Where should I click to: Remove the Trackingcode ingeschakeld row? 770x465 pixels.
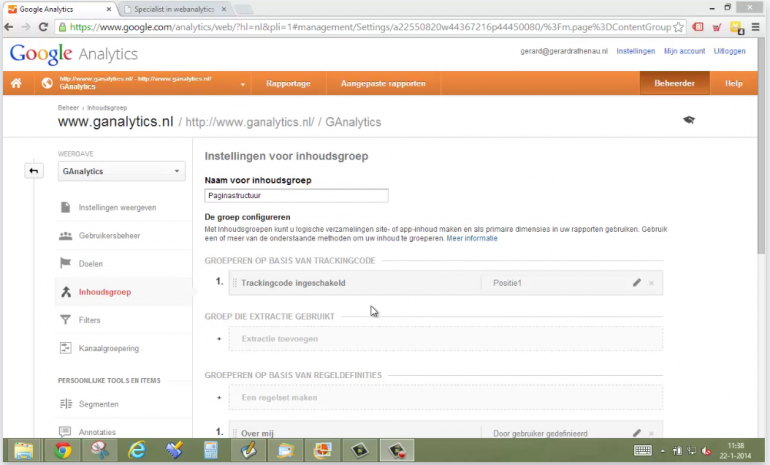pyautogui.click(x=651, y=283)
